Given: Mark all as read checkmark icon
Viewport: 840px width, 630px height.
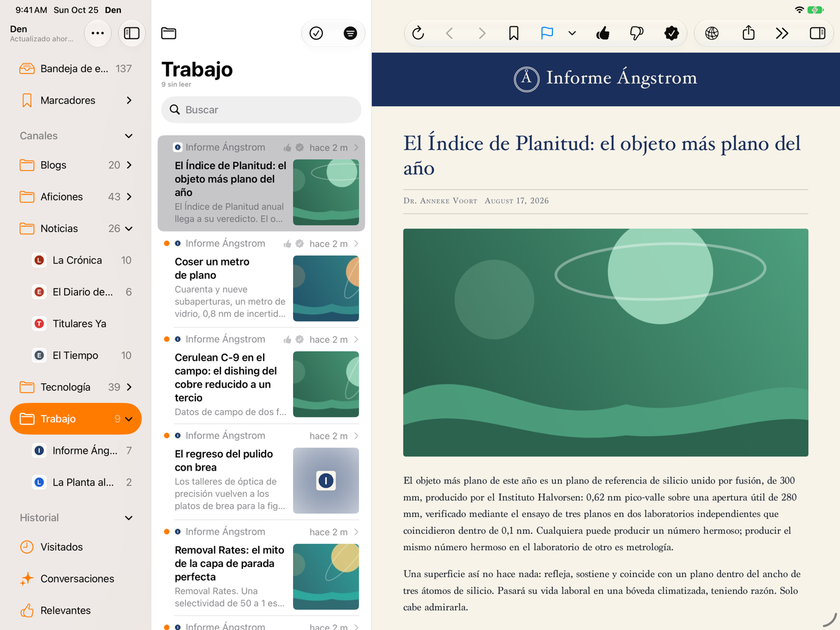Looking at the screenshot, I should [x=316, y=33].
